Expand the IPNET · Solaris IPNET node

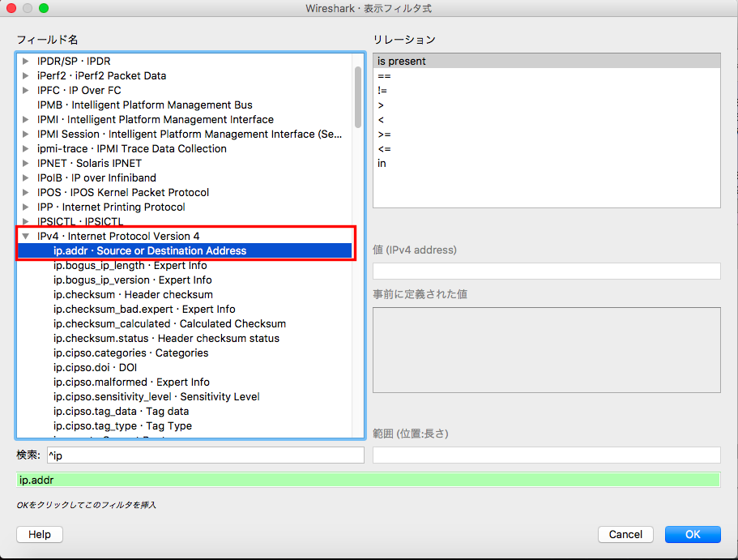pyautogui.click(x=26, y=164)
